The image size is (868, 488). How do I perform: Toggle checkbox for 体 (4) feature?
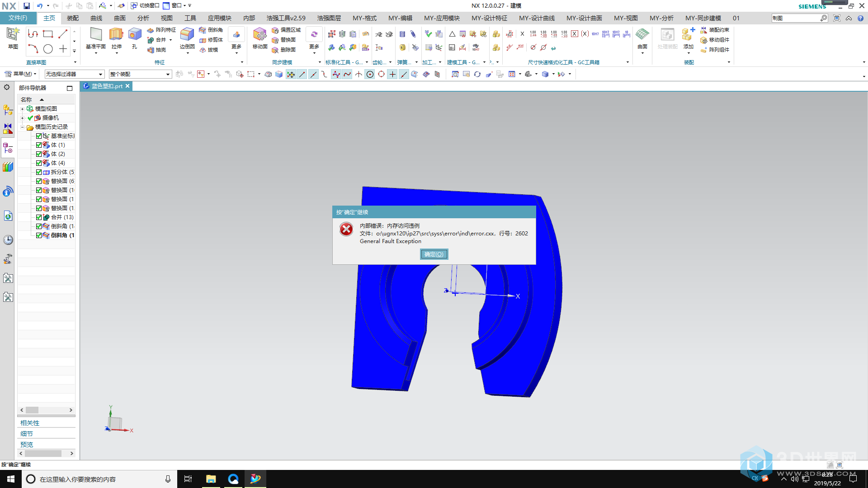point(39,163)
